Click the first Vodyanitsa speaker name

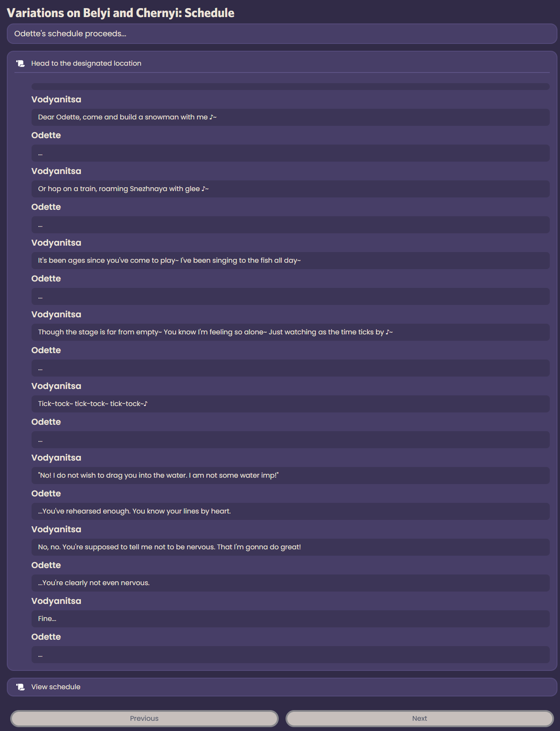coord(56,99)
